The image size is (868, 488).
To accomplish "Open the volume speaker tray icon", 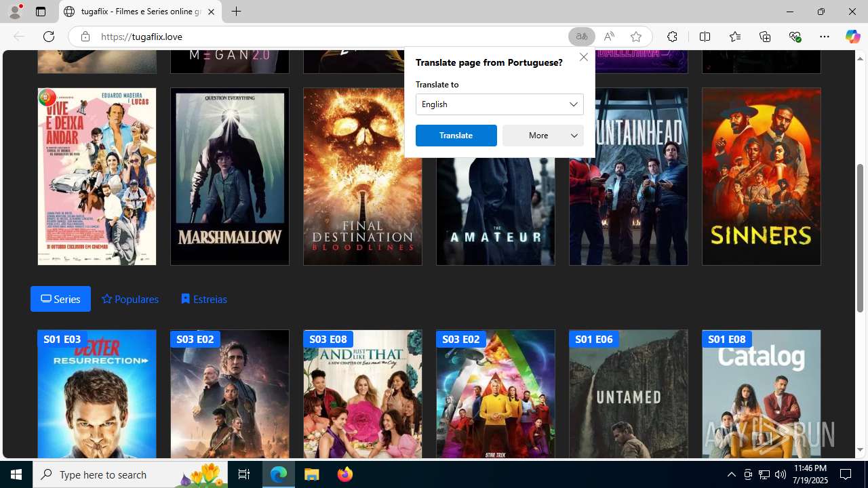I will click(781, 474).
